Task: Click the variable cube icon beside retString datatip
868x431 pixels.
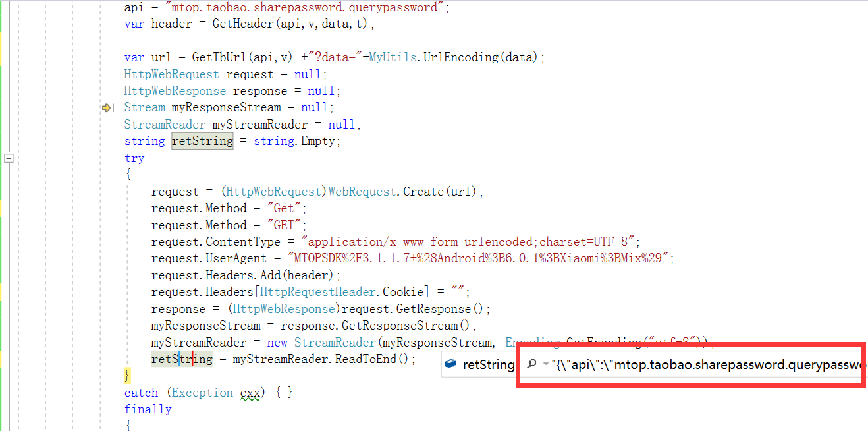Action: [450, 364]
